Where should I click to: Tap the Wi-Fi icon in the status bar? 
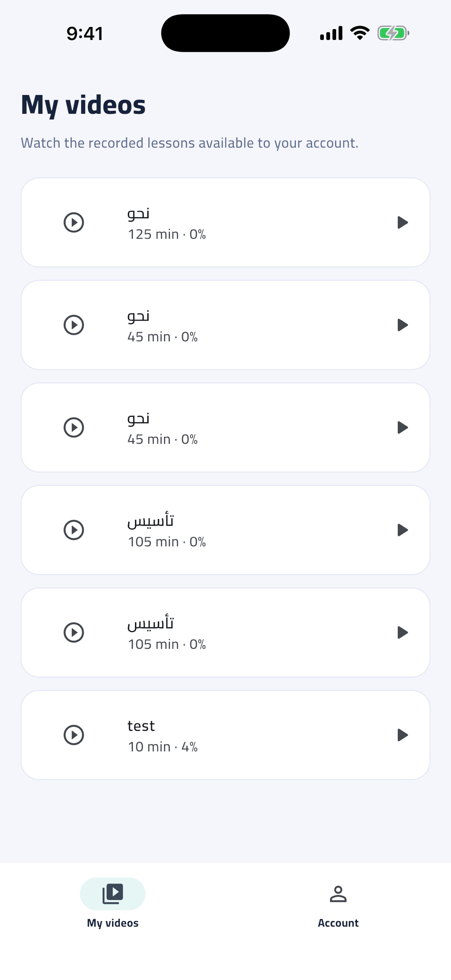point(360,33)
